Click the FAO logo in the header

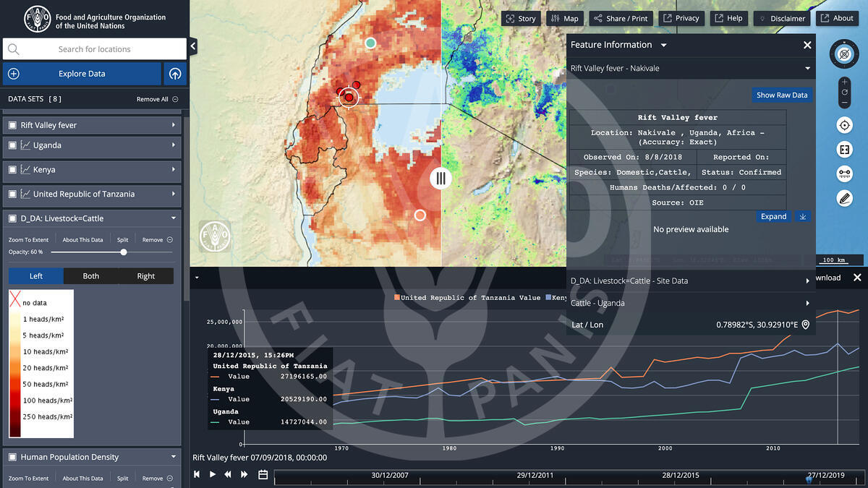point(38,17)
